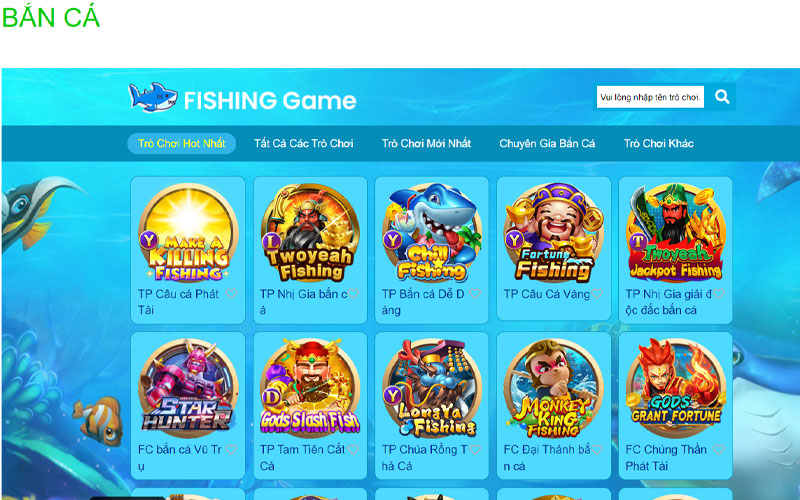Click the magnifier search icon
This screenshot has height=500, width=800.
pyautogui.click(x=721, y=96)
